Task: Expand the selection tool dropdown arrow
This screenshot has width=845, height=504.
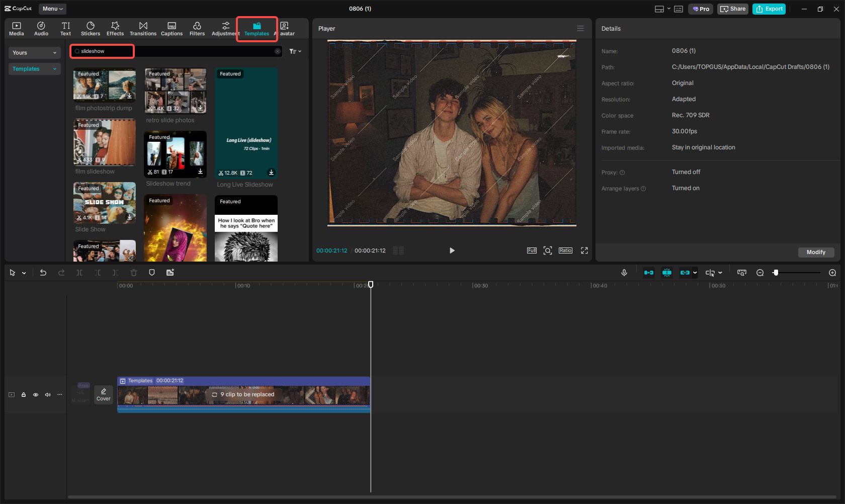Action: tap(23, 273)
